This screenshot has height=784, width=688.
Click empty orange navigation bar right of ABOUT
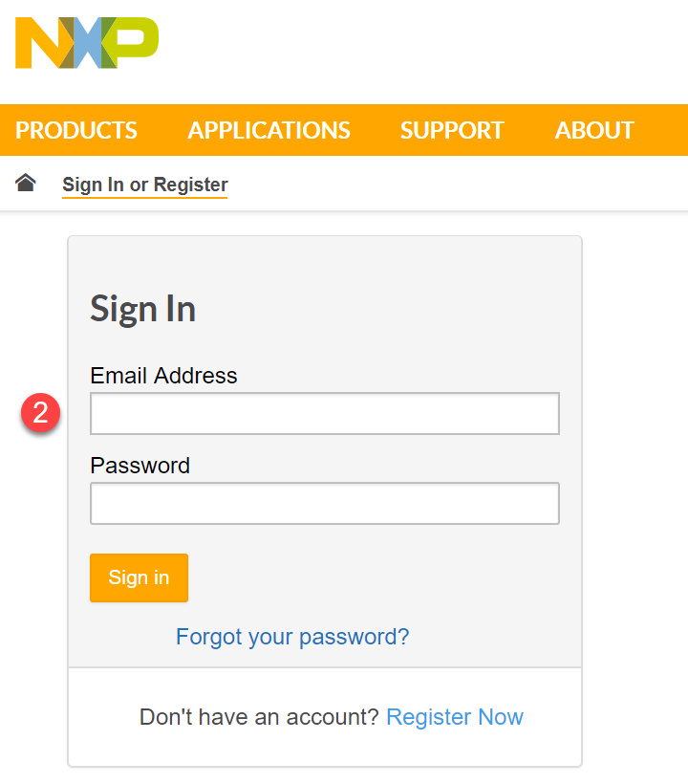pyautogui.click(x=664, y=130)
